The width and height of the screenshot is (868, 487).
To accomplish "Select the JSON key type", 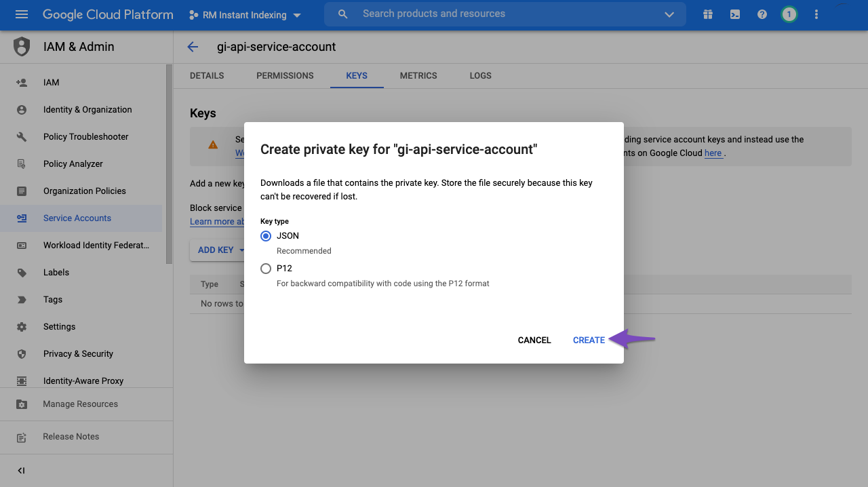I will coord(266,235).
